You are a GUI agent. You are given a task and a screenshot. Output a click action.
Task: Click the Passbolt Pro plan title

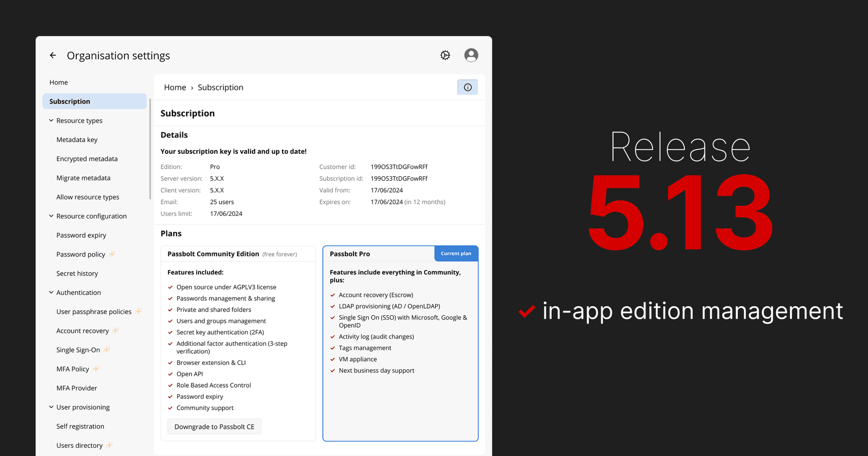click(350, 254)
